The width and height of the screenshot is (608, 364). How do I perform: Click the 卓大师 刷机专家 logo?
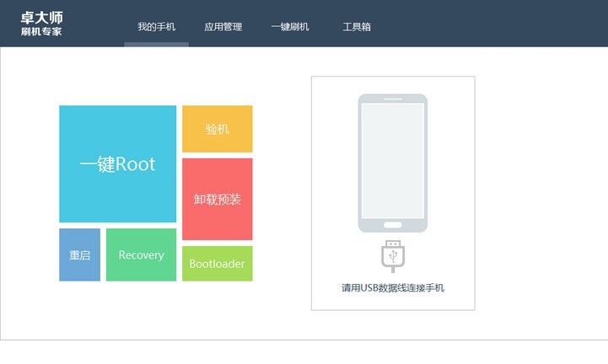click(x=41, y=24)
